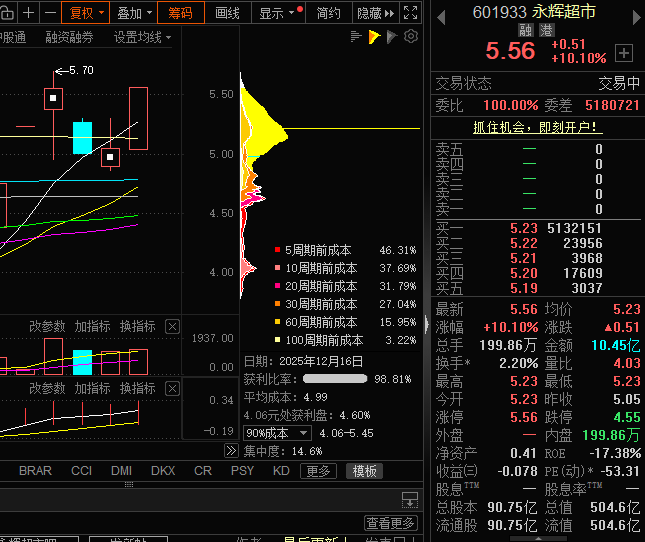
Task: Select the gray chip flame icon
Action: [x=392, y=37]
